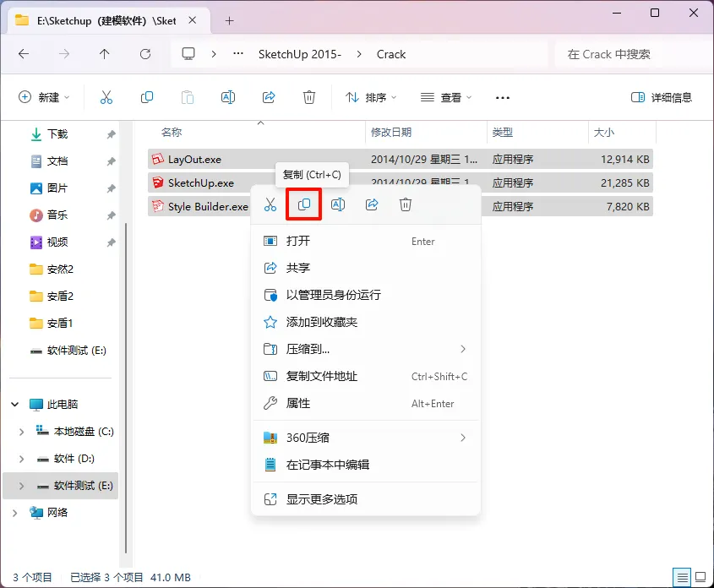Click the 12,914 KB size cell

point(624,160)
